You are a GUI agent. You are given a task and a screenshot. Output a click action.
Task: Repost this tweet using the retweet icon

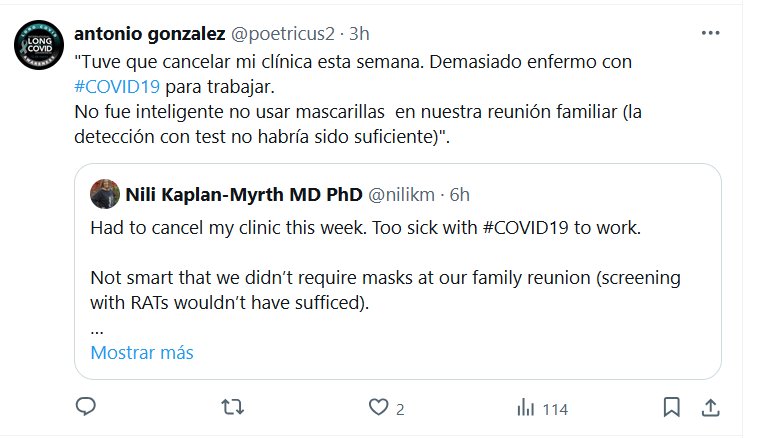[x=232, y=407]
